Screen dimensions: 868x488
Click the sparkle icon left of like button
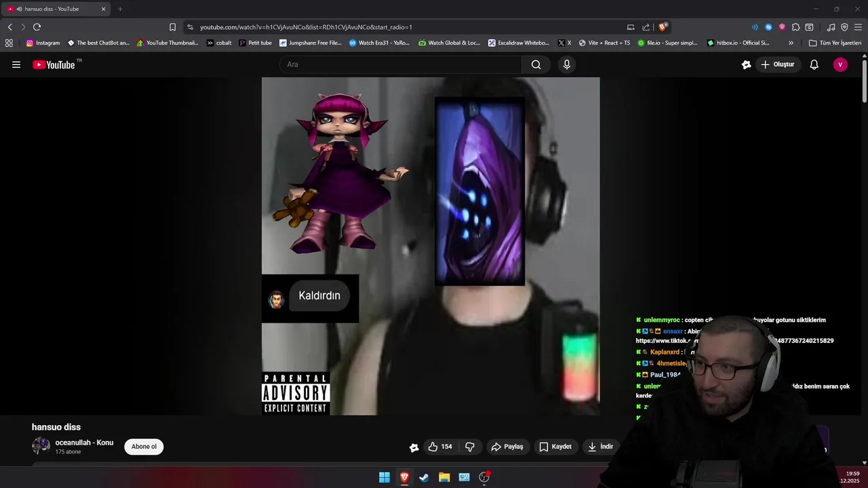pos(414,447)
